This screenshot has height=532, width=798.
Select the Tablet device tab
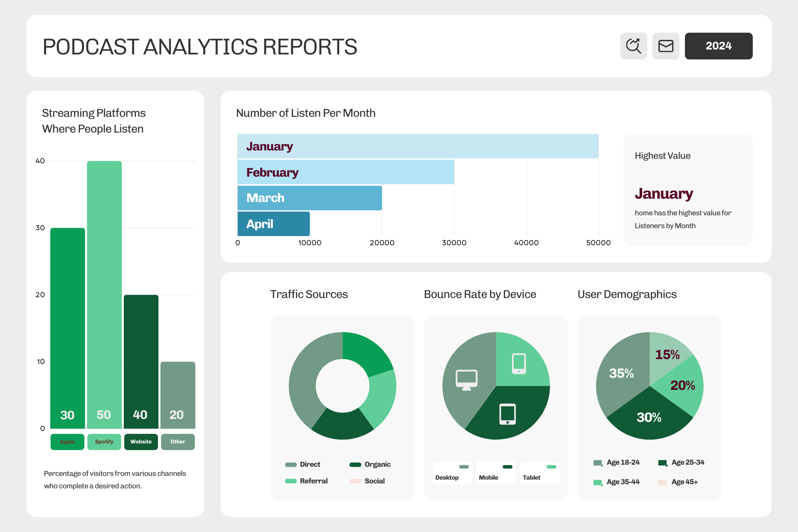coord(540,473)
